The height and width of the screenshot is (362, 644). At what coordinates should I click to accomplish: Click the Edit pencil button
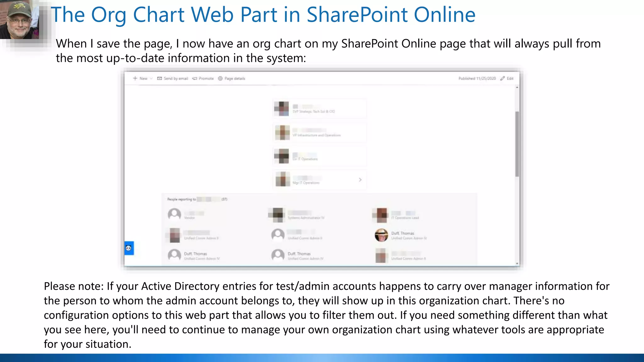coord(507,78)
